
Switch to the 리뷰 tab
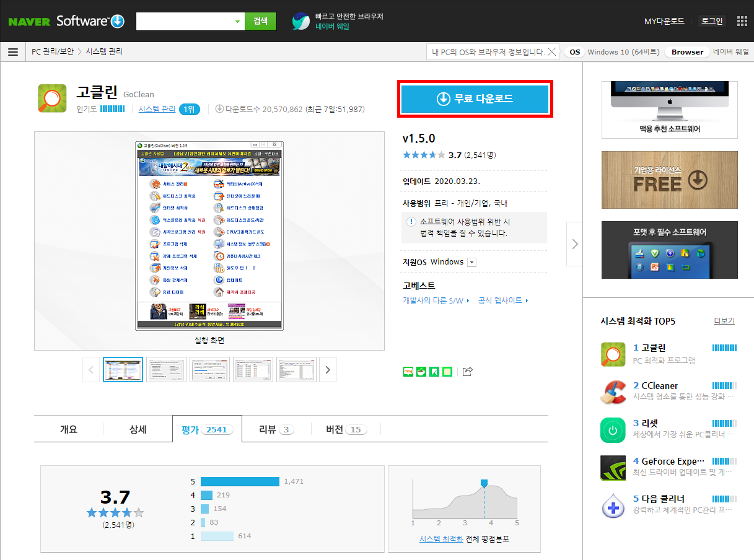pos(276,429)
